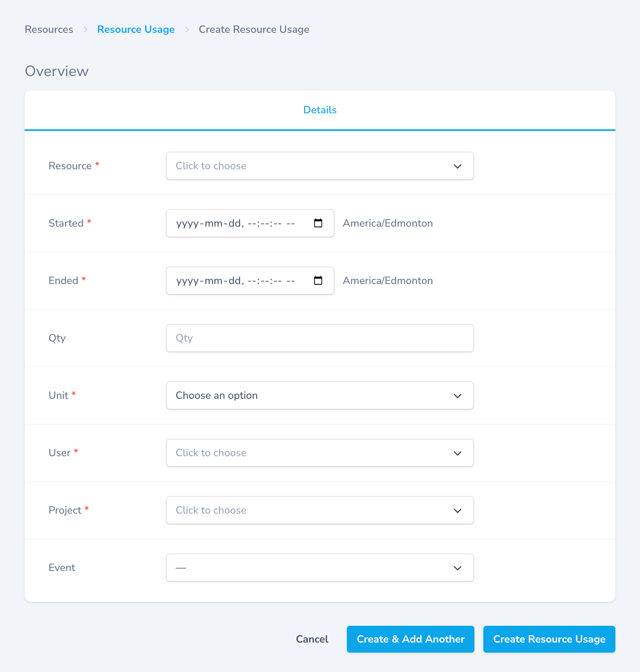Open the calendar picker for Ended date

click(318, 281)
